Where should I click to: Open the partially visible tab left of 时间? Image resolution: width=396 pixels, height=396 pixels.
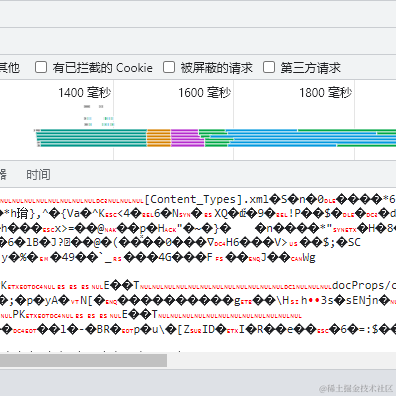(x=3, y=175)
